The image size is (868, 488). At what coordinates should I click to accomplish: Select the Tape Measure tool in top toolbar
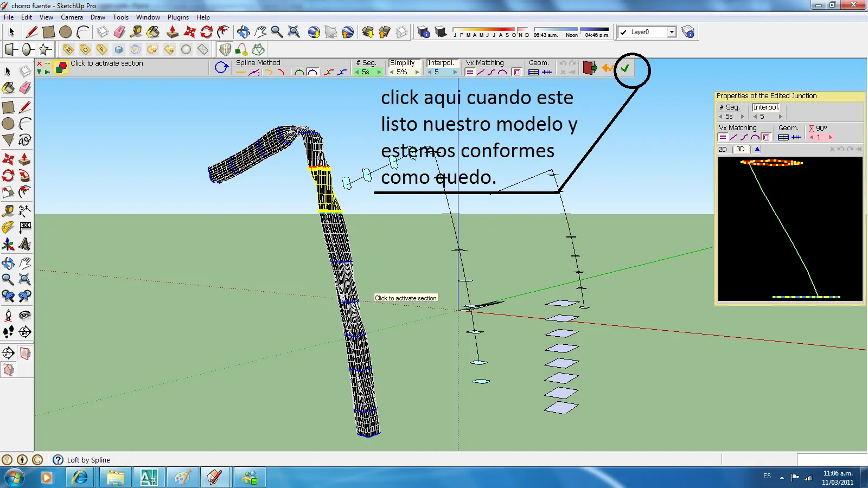(x=136, y=32)
